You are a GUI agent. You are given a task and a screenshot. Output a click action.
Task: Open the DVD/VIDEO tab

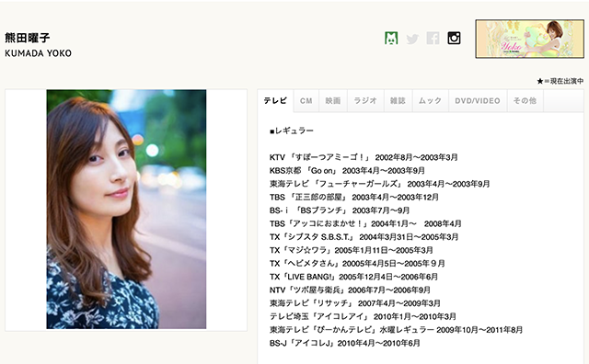tap(478, 100)
